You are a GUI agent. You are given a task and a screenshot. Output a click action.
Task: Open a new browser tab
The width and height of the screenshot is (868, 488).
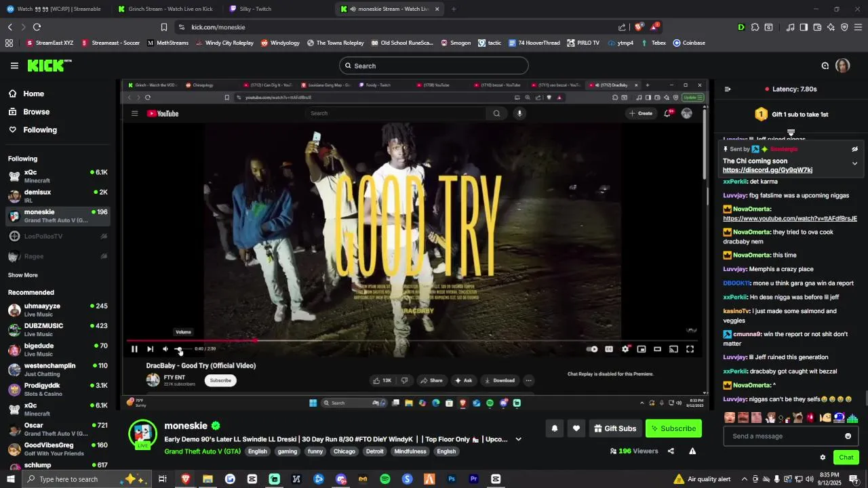point(454,9)
